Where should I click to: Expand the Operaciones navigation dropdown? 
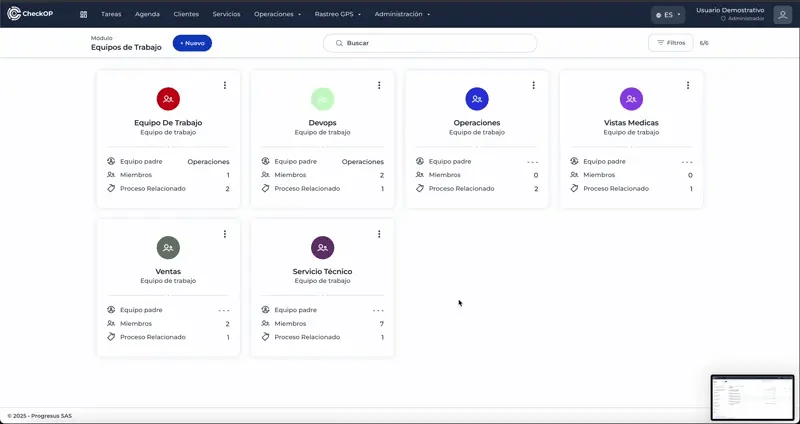click(277, 15)
